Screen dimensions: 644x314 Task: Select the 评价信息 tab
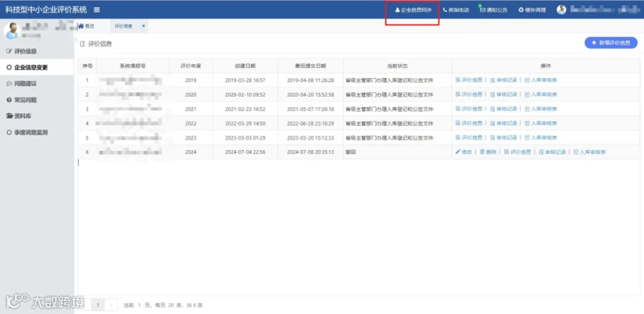coord(123,26)
